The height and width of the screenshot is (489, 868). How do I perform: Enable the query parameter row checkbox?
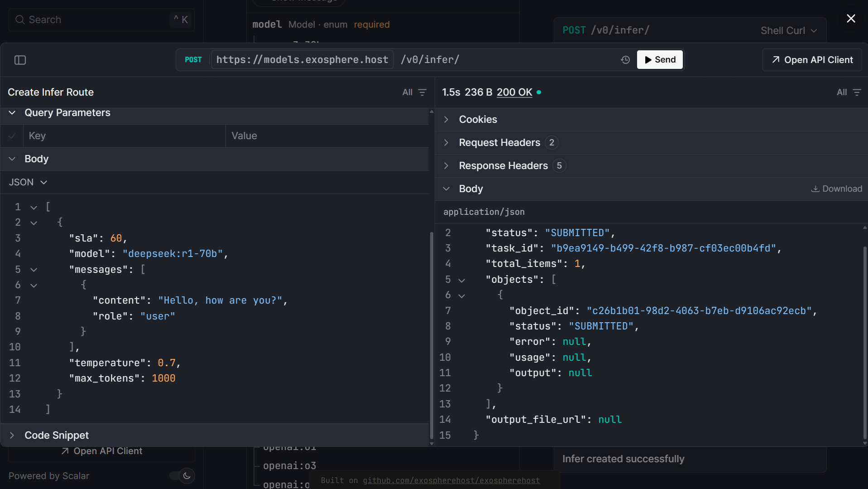point(11,136)
